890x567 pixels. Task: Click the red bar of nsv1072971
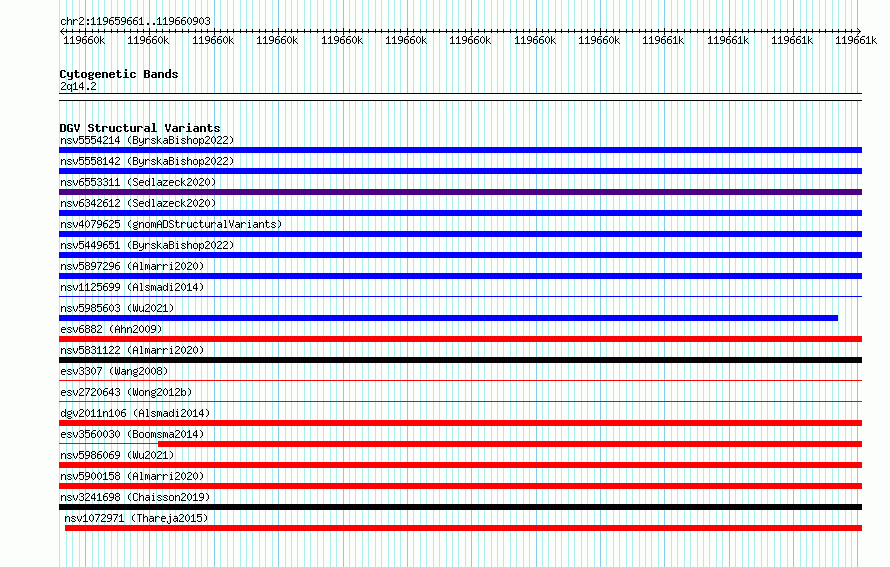coord(463,528)
